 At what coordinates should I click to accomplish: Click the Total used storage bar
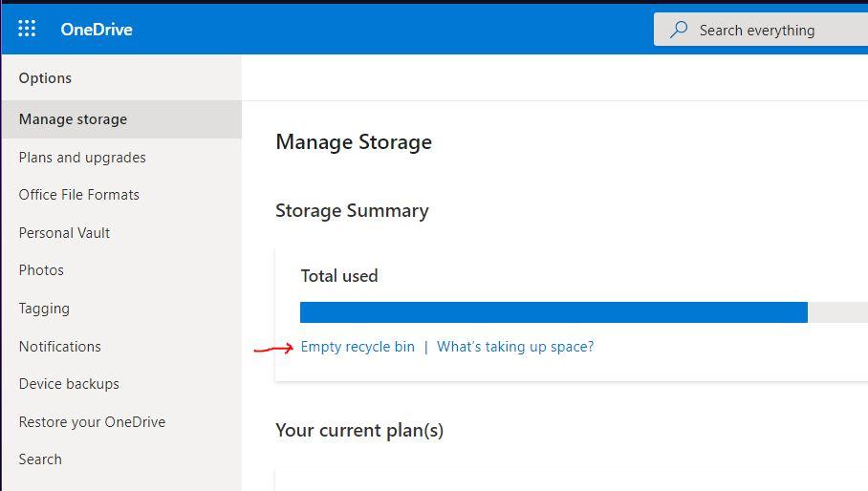tap(553, 312)
